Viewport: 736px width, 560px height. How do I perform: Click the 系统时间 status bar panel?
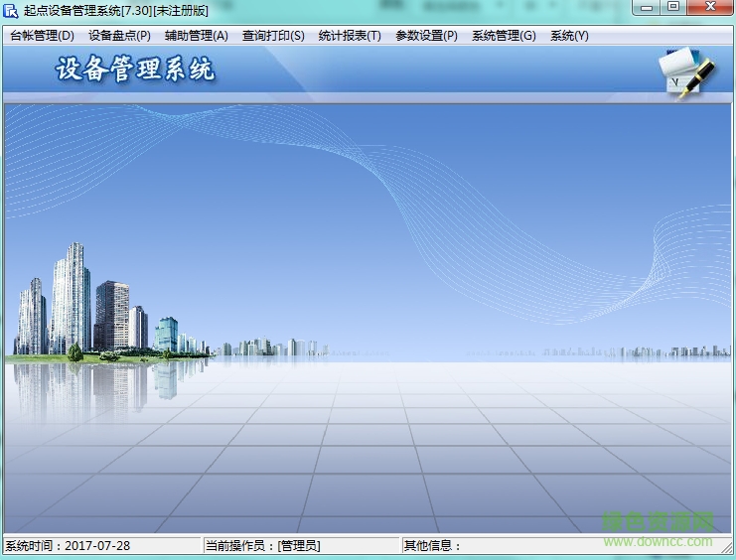coord(68,545)
